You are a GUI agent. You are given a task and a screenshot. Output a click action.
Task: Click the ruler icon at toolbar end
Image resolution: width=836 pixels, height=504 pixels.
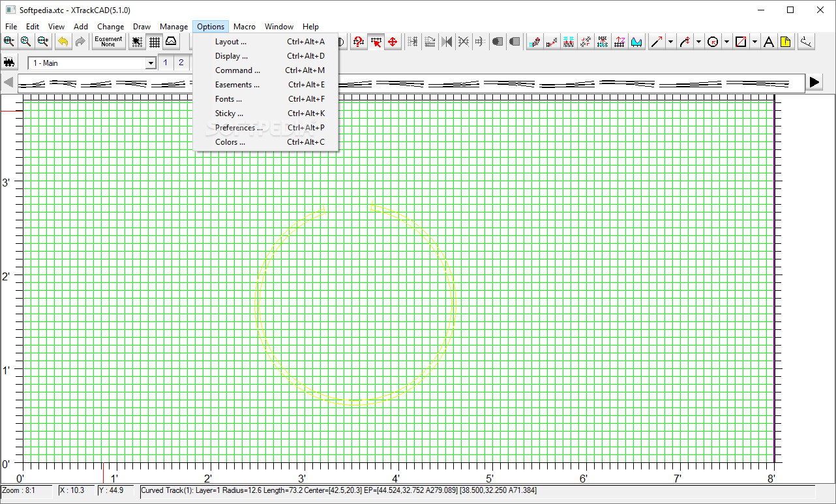(x=807, y=42)
